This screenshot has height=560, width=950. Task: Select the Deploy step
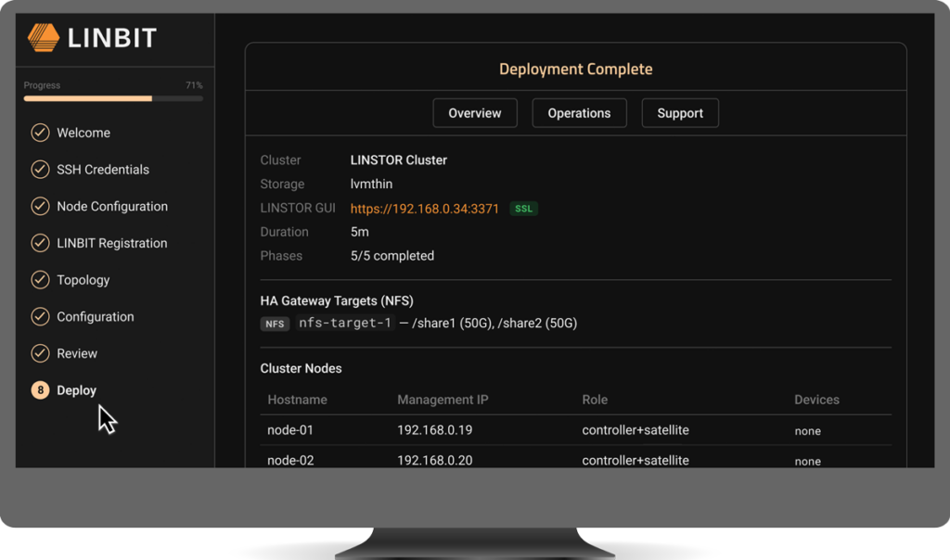coord(76,390)
